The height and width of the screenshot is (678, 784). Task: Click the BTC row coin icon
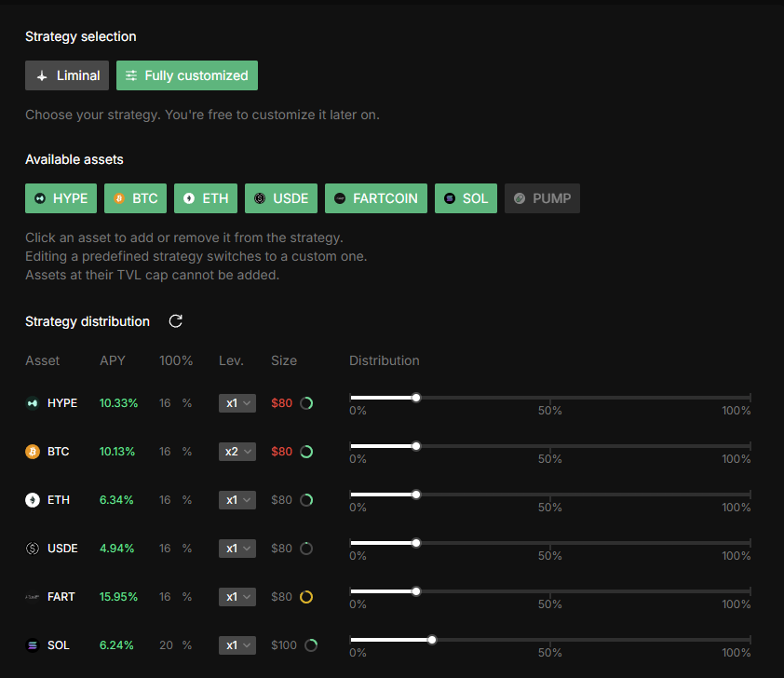(x=33, y=452)
